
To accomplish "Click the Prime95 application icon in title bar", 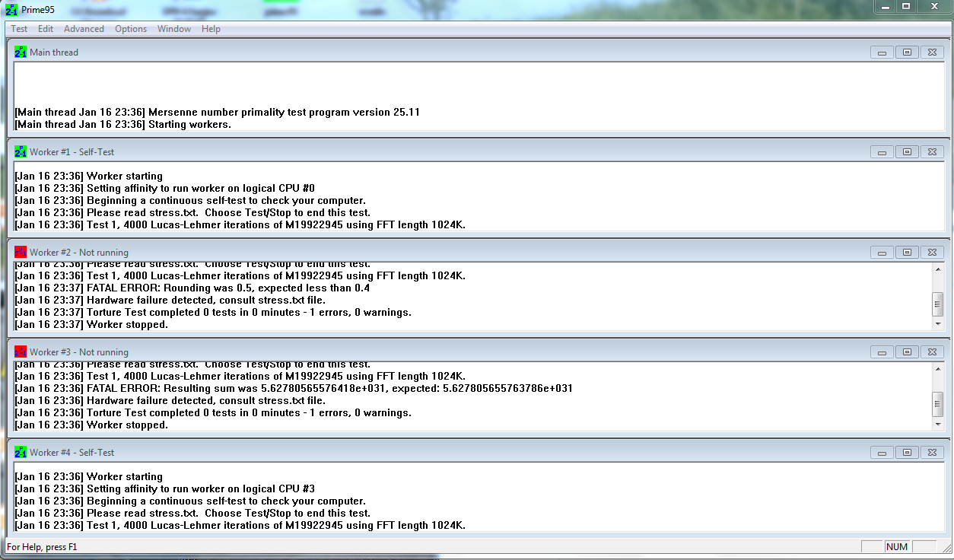I will pyautogui.click(x=11, y=9).
